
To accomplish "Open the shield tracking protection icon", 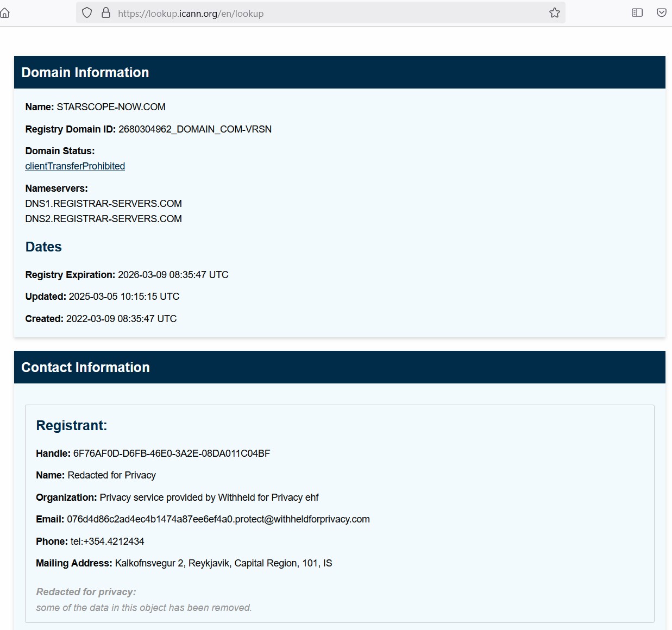I will pos(87,13).
